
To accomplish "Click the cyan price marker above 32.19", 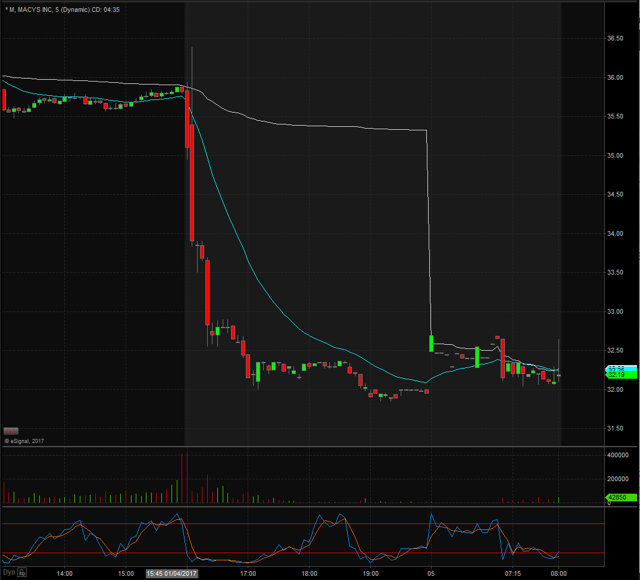I will coord(622,369).
